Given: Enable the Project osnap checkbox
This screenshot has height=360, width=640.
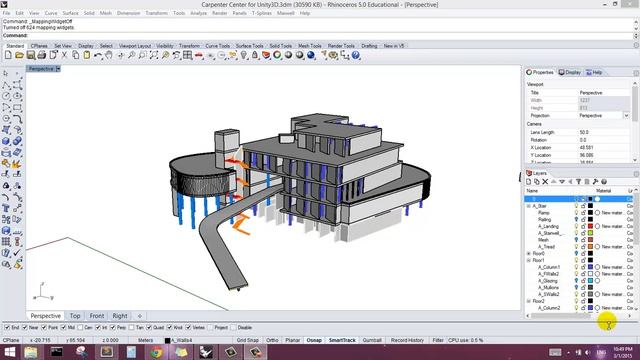Looking at the screenshot, I should [x=210, y=327].
